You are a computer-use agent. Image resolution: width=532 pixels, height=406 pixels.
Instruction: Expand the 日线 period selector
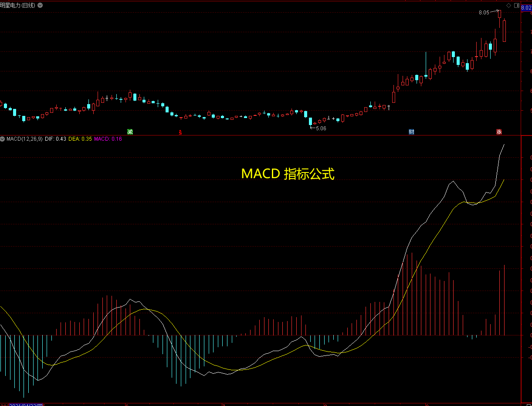28,5
